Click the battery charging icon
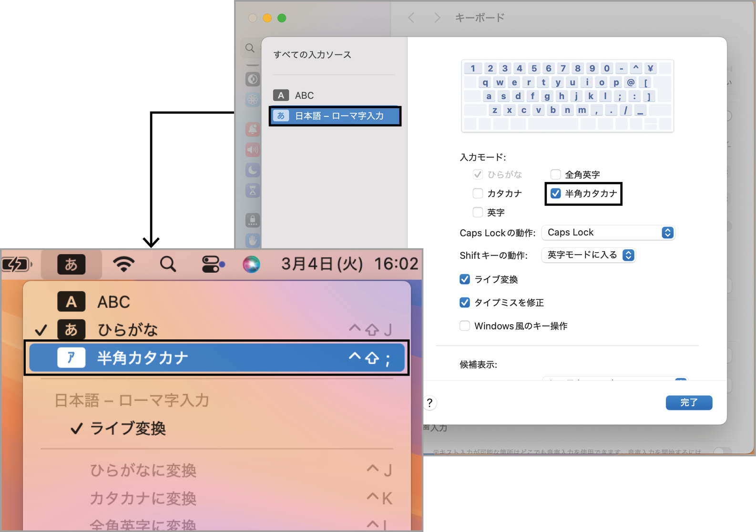Image resolution: width=756 pixels, height=532 pixels. pyautogui.click(x=17, y=264)
